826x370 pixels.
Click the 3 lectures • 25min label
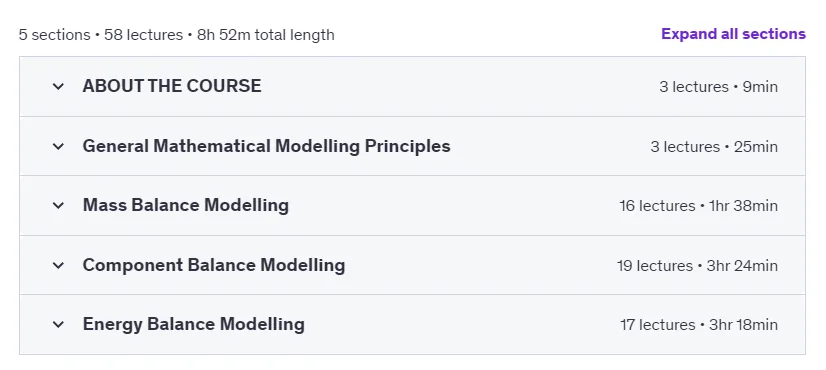coord(714,147)
